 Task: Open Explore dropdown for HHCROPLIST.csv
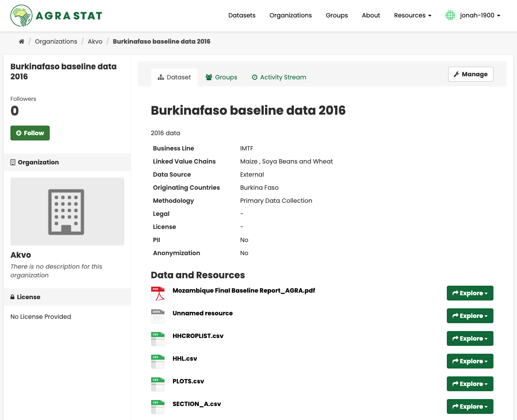tap(470, 339)
